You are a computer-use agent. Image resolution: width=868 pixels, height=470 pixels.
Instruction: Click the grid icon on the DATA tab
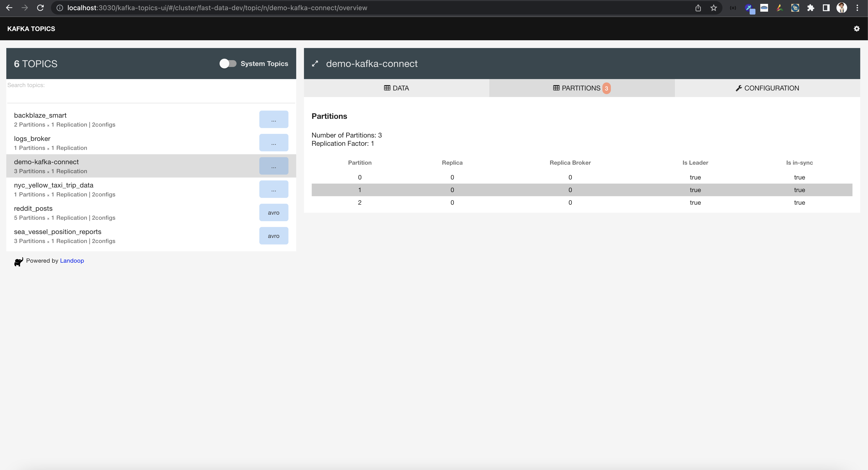[x=387, y=88]
